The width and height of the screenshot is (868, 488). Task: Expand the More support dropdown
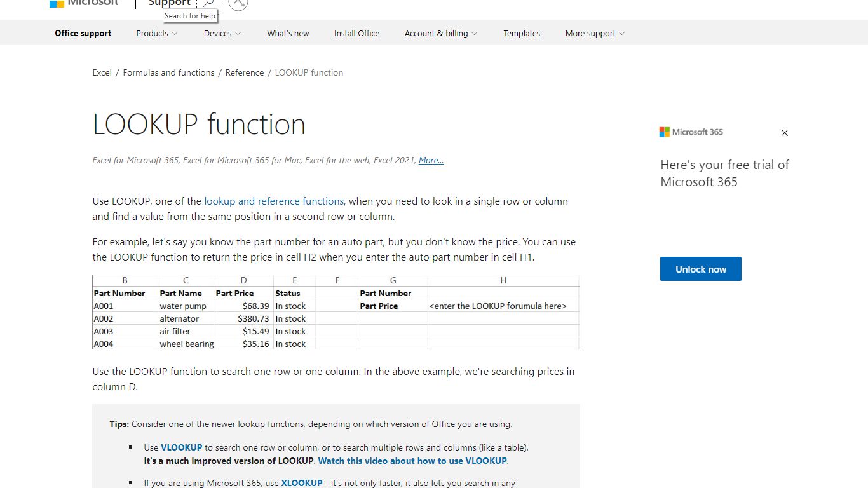pyautogui.click(x=595, y=34)
